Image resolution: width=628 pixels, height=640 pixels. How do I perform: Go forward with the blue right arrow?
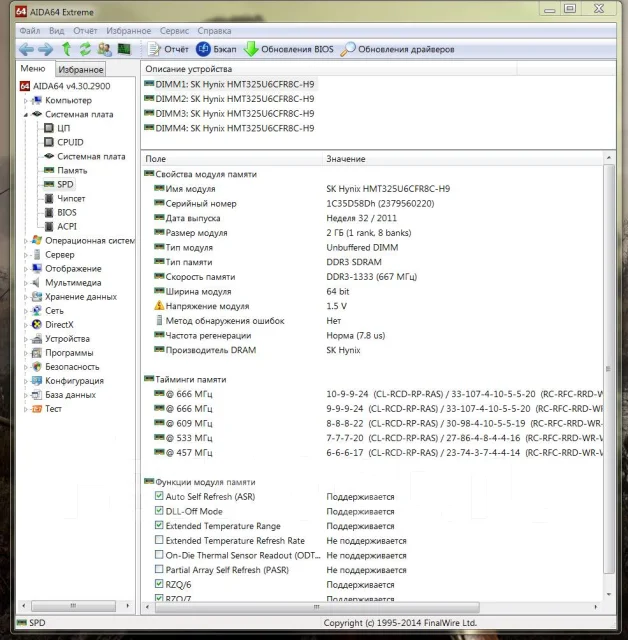coord(45,49)
